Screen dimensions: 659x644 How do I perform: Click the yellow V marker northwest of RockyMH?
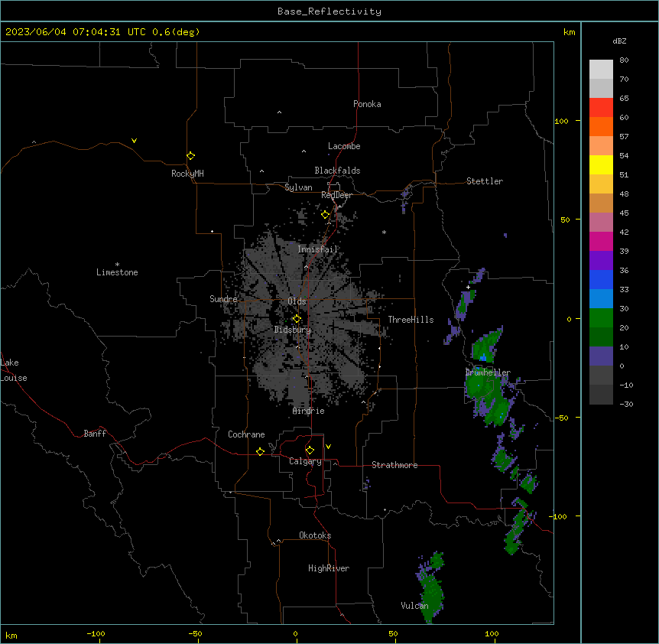pyautogui.click(x=134, y=141)
